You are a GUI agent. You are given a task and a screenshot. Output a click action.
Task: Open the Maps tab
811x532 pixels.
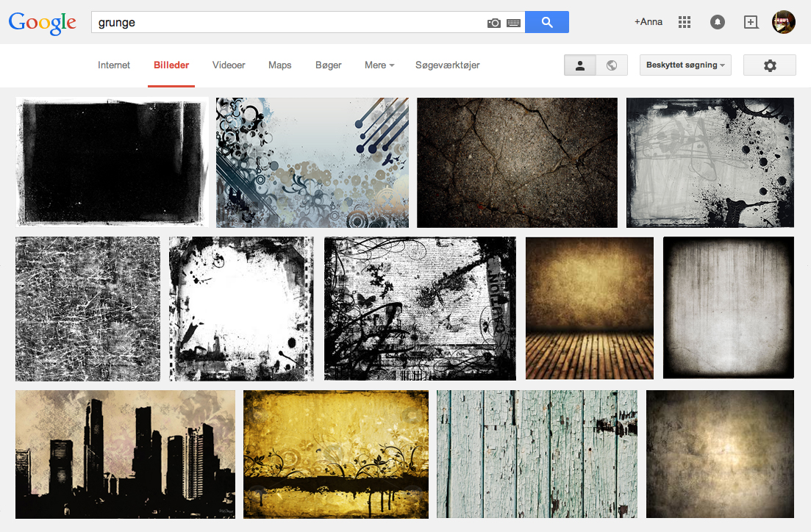(280, 65)
